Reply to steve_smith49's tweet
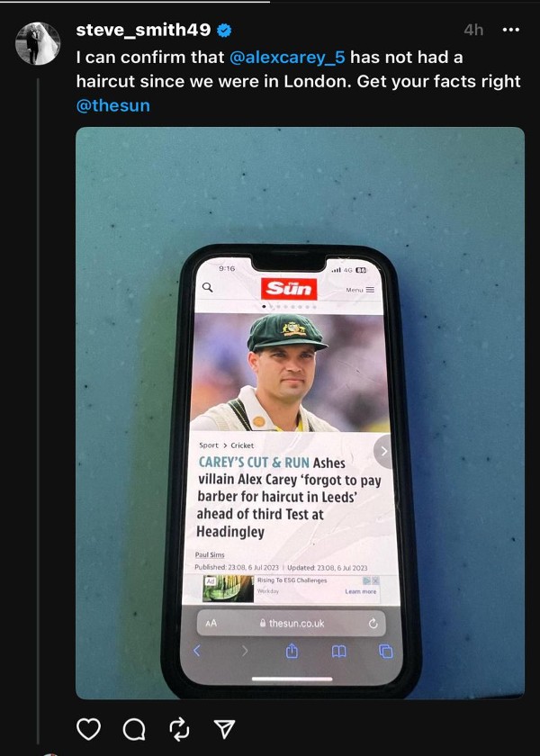540x756 pixels. (x=135, y=730)
